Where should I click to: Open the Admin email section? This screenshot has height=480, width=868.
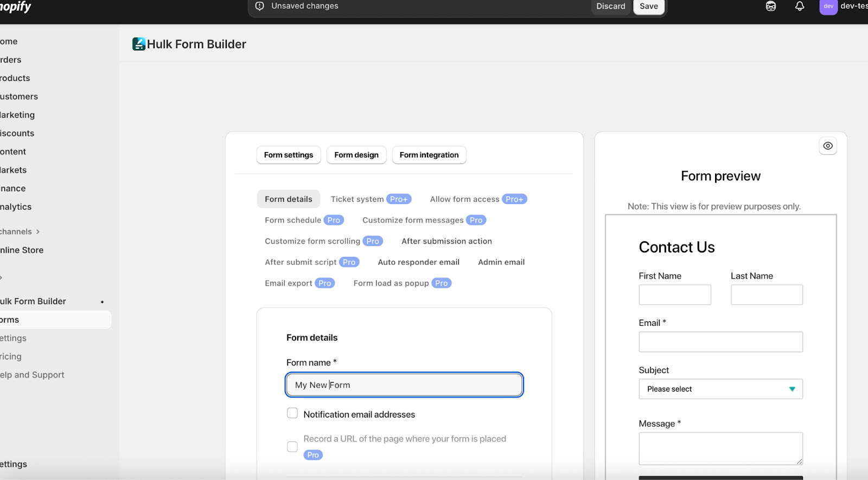(x=501, y=262)
